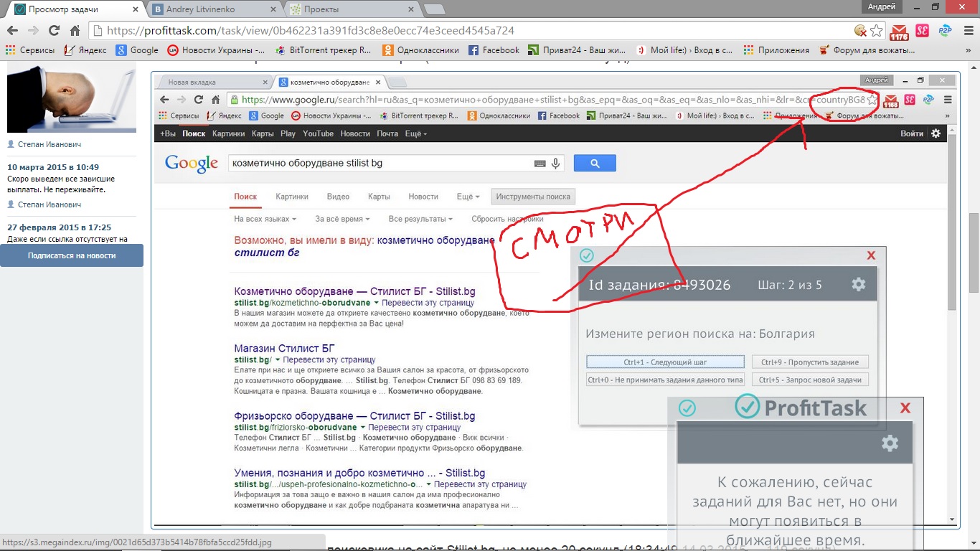The height and width of the screenshot is (551, 980).
Task: Click Ctrl+0 - Не принимать задания данного типа
Action: 665,380
